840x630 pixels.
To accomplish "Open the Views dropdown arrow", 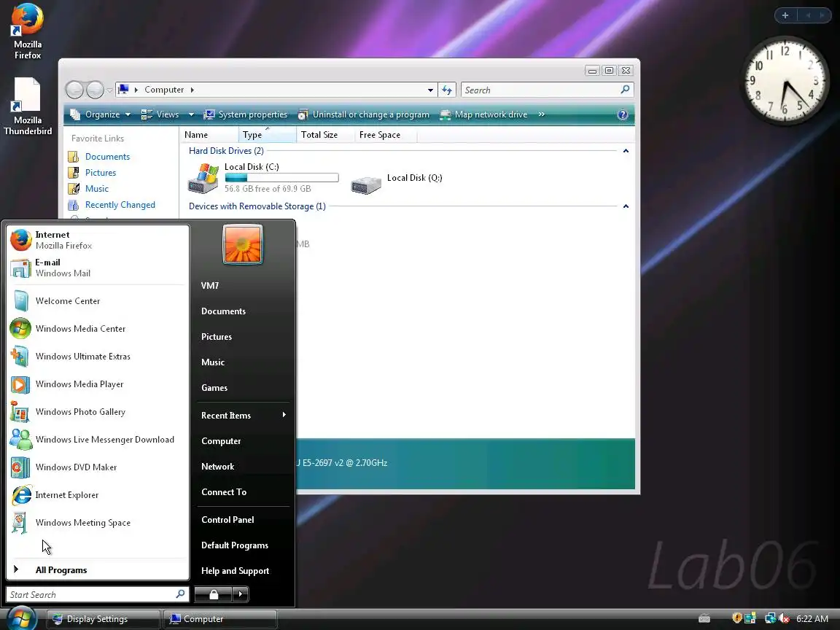I will [191, 114].
